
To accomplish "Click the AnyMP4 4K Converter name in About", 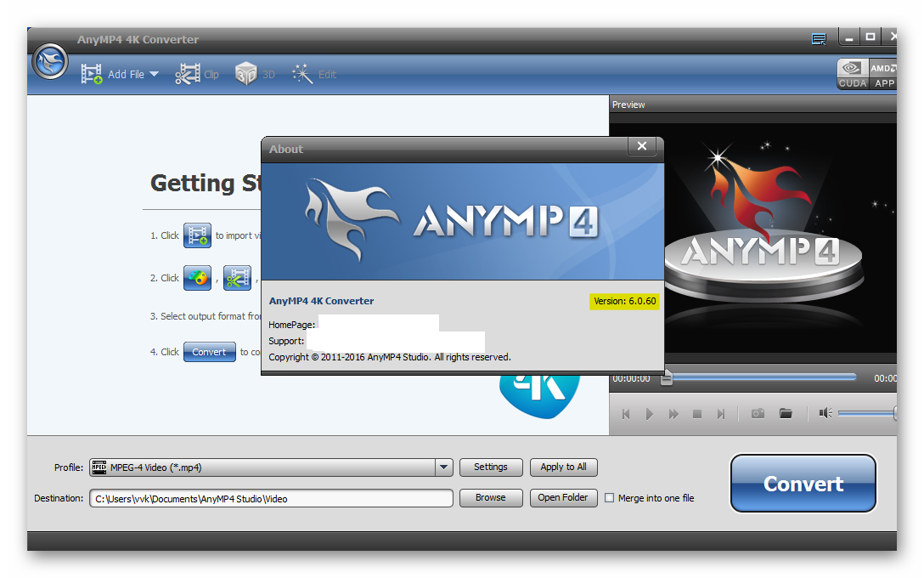I will tap(321, 301).
